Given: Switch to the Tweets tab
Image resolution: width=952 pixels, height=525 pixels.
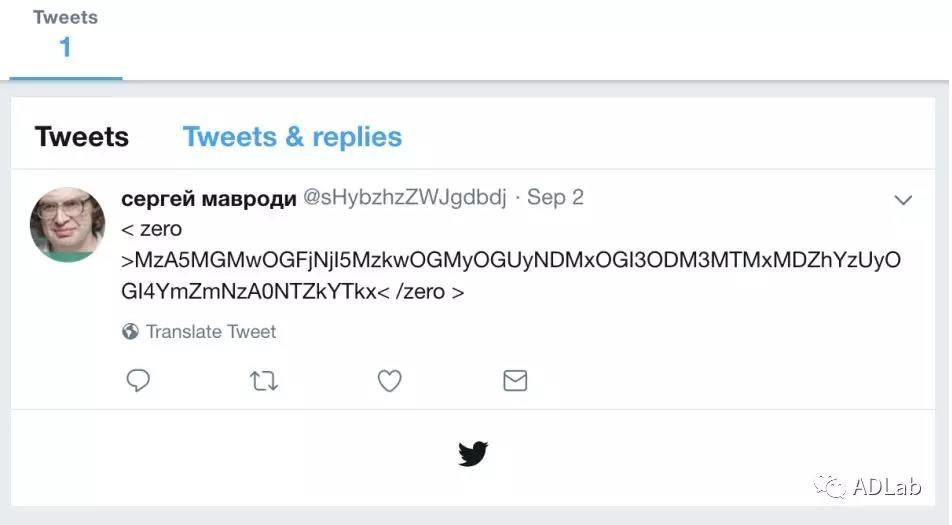Looking at the screenshot, I should [82, 137].
